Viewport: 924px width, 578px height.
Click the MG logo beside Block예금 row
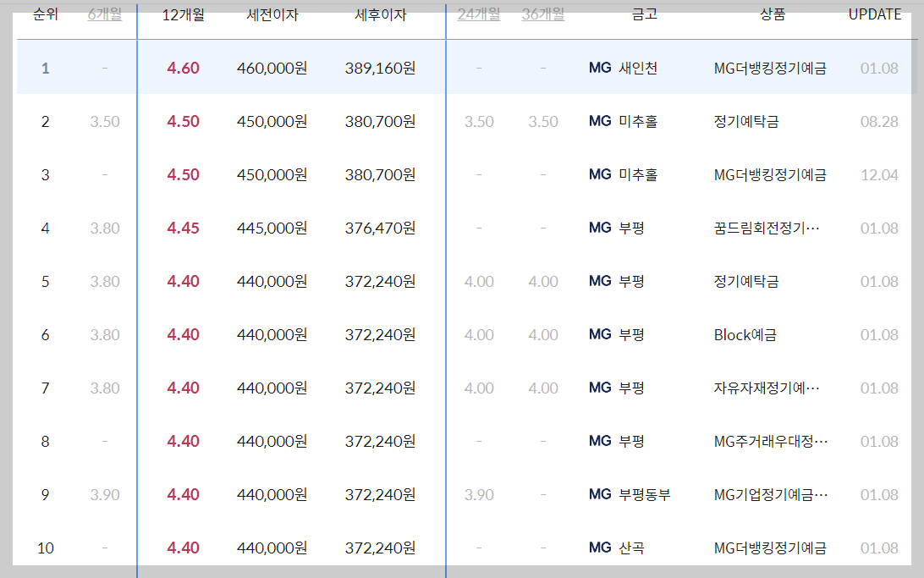[x=600, y=334]
